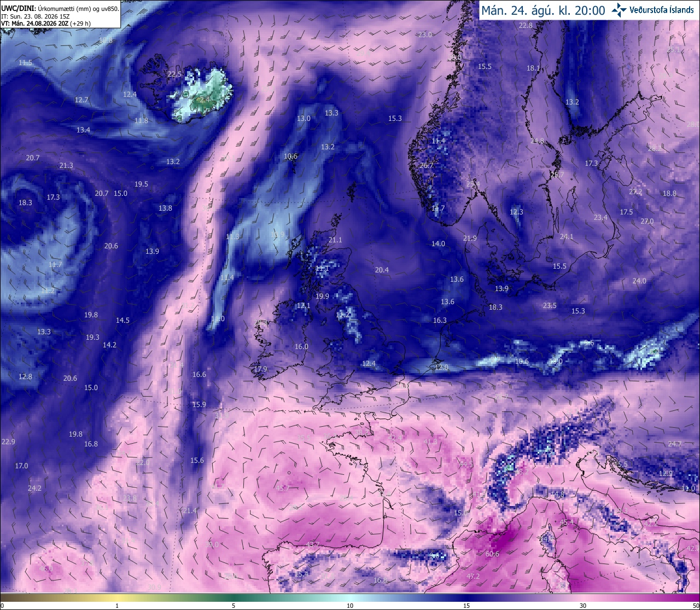
Task: Click the UWC/DINI title in info box
Action: [19, 8]
